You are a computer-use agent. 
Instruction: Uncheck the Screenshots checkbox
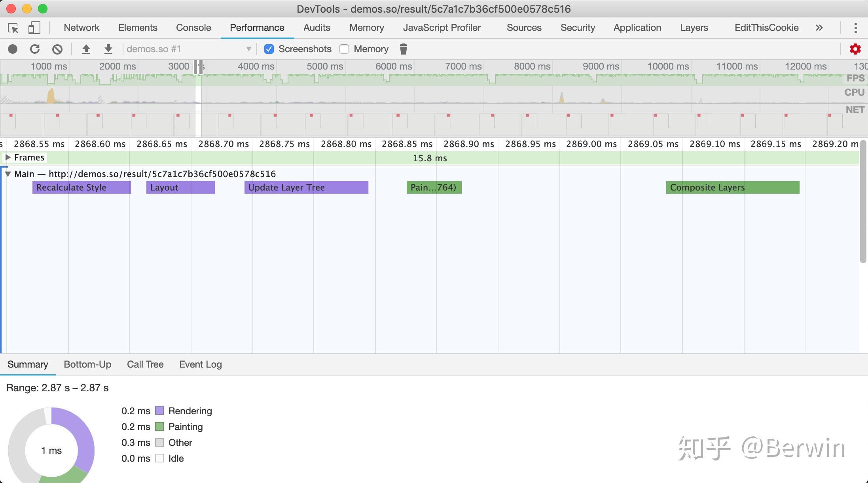[269, 49]
